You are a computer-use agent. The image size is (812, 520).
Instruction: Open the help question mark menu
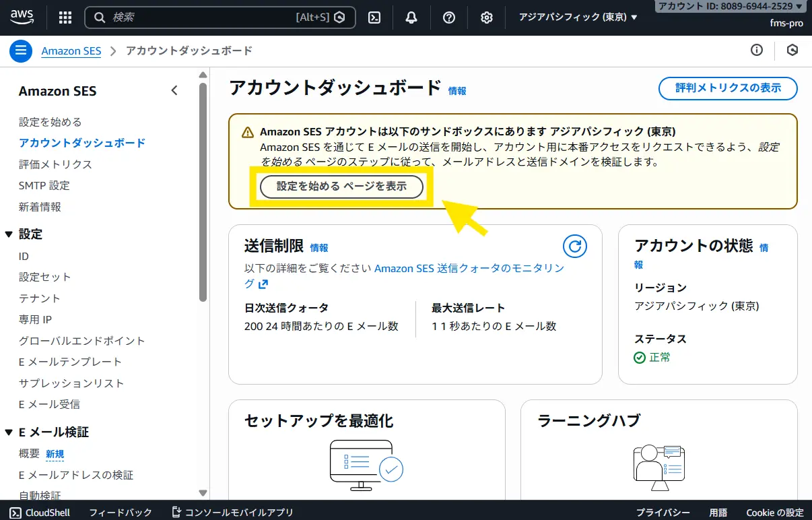(449, 18)
